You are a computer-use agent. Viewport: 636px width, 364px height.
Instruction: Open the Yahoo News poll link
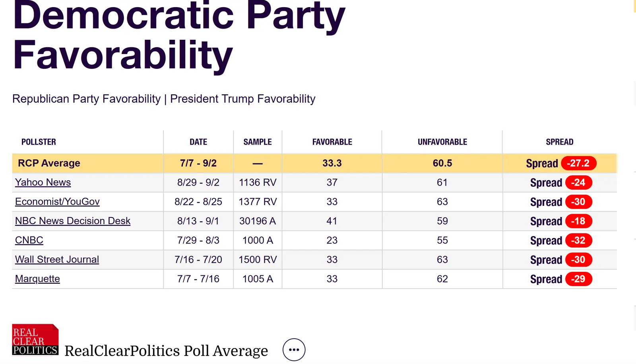(43, 182)
